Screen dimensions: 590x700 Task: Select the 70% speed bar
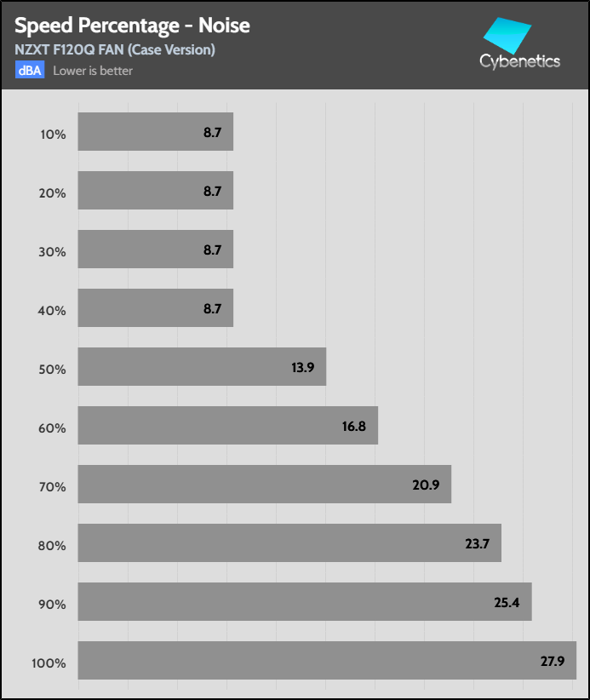point(264,485)
